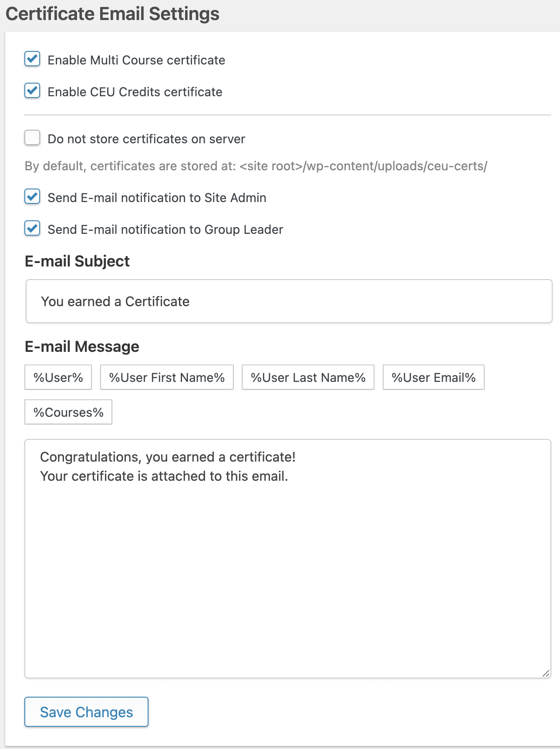This screenshot has width=560, height=749.
Task: Click the "E-mail Subject" section heading
Action: [77, 261]
